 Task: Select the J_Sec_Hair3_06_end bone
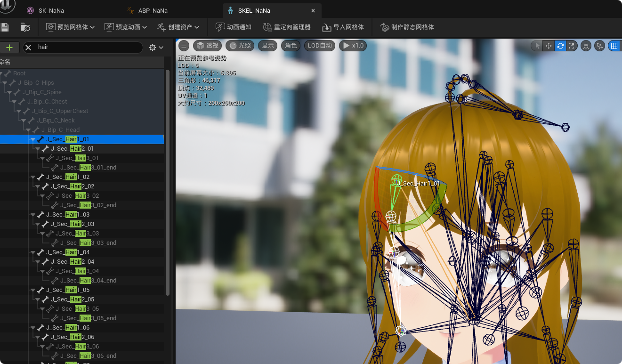88,356
